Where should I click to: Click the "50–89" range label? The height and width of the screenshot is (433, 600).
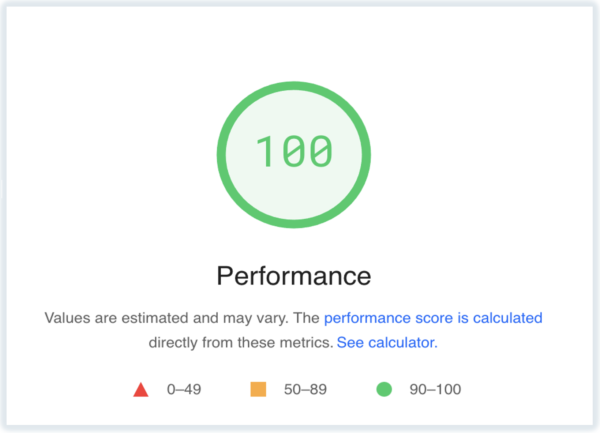pyautogui.click(x=305, y=389)
